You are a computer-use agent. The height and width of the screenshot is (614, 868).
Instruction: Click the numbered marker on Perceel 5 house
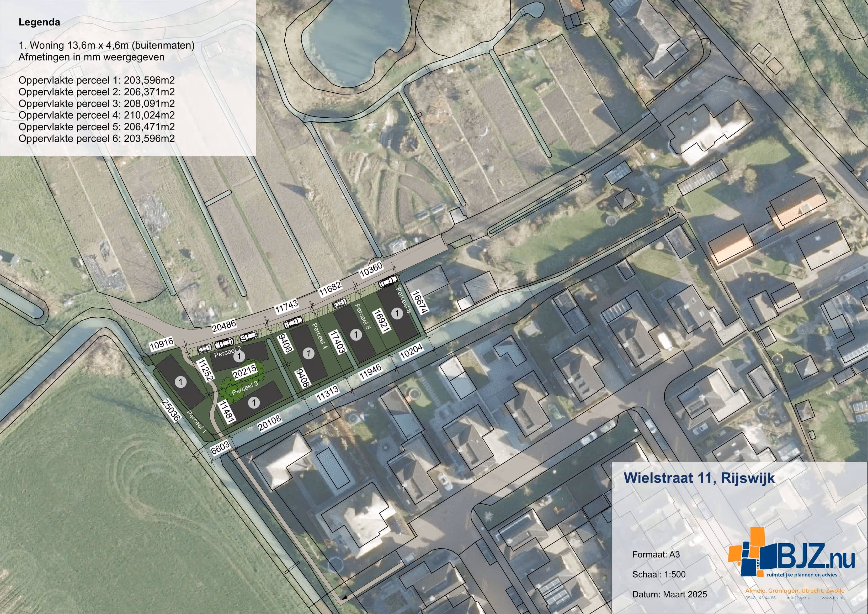[356, 334]
